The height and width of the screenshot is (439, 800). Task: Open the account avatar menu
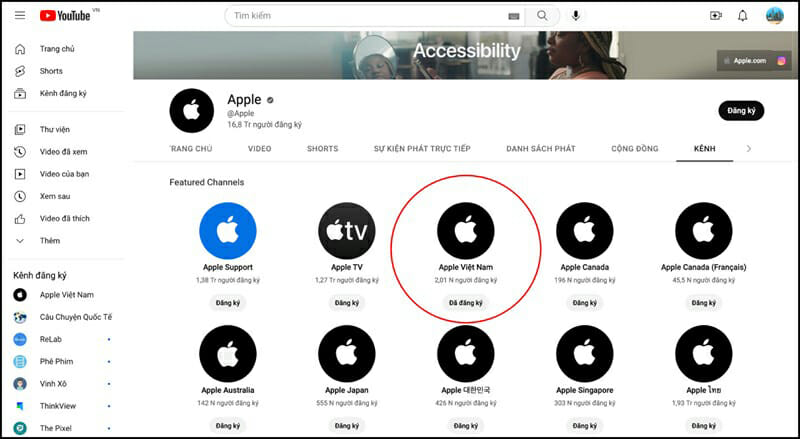click(774, 16)
